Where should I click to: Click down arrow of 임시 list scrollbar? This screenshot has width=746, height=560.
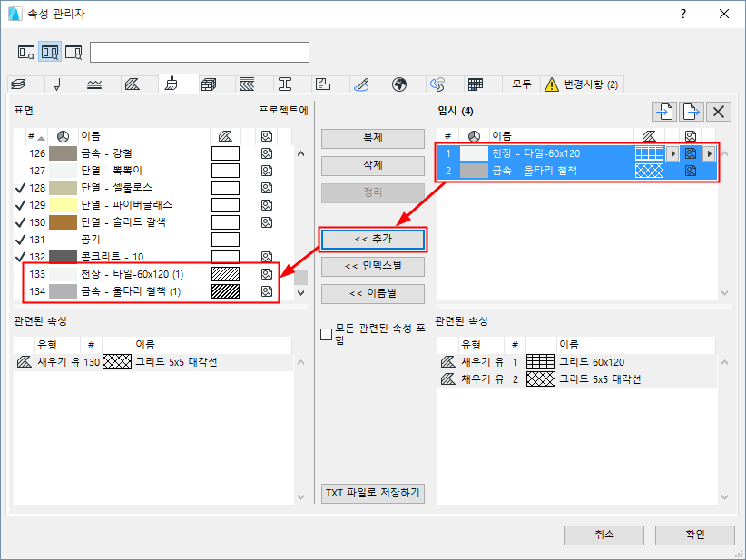724,293
